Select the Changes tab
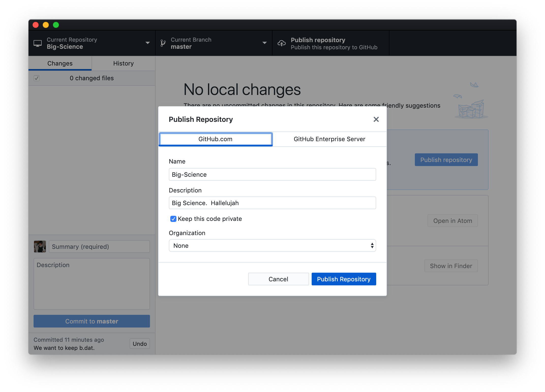Image resolution: width=545 pixels, height=392 pixels. pyautogui.click(x=60, y=63)
